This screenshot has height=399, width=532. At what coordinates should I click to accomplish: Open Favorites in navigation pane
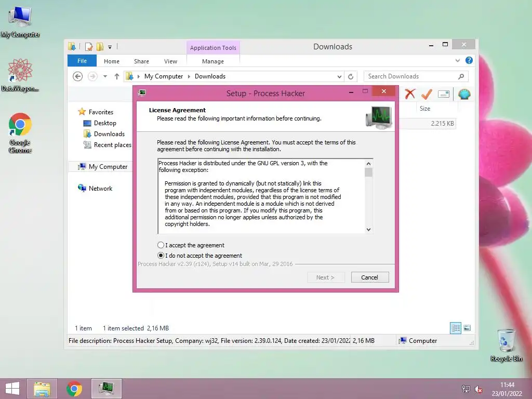(101, 112)
